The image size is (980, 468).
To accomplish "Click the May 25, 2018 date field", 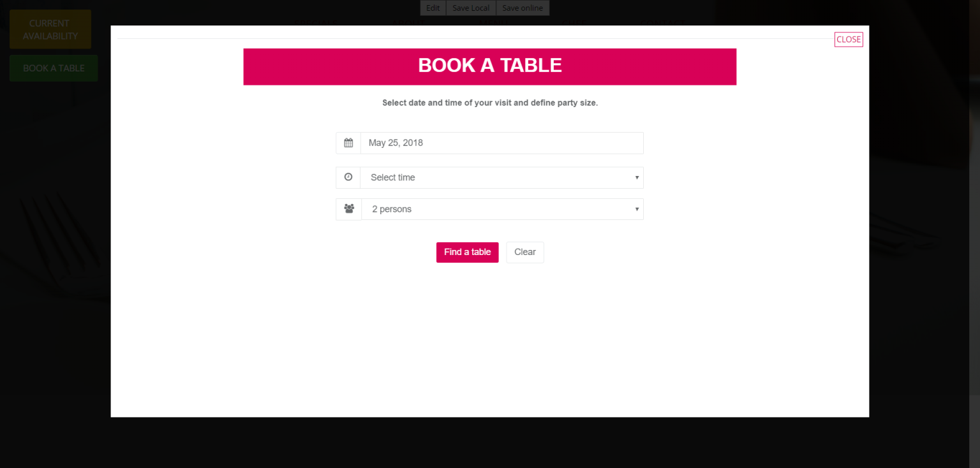I will coord(501,143).
